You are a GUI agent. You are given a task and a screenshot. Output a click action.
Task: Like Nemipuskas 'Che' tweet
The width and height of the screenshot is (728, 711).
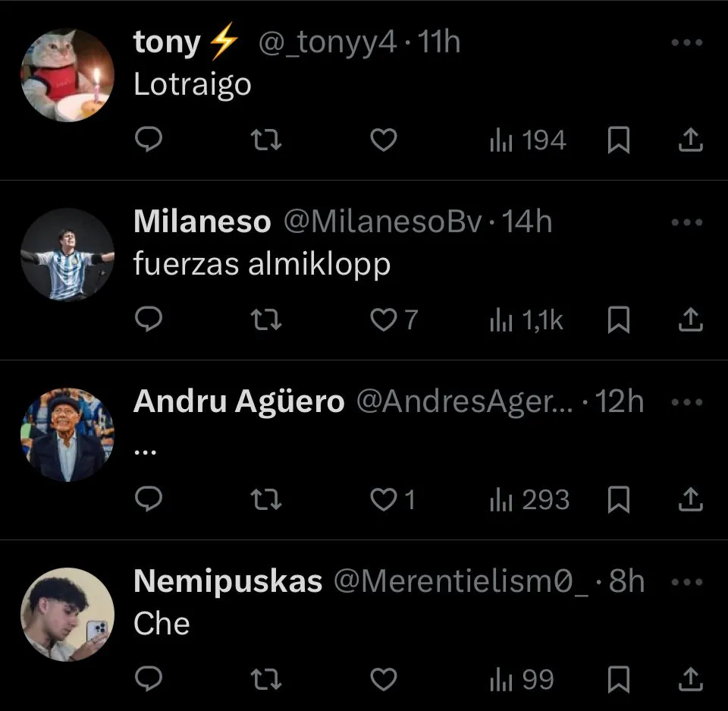coord(384,680)
